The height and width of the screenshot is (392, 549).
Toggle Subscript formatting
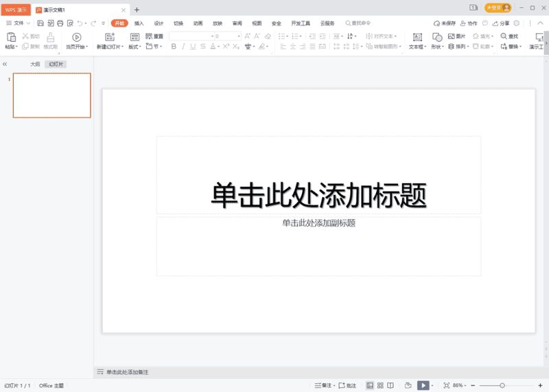[x=236, y=46]
